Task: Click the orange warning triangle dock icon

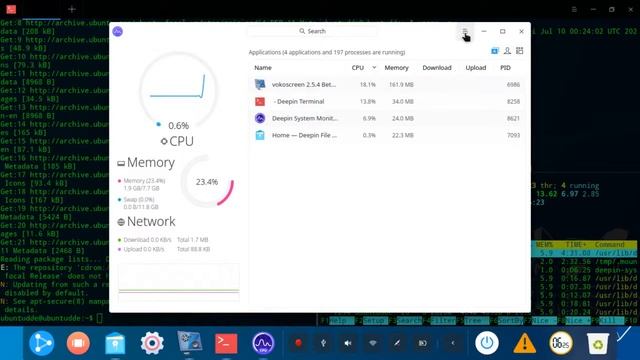Action: tap(524, 343)
